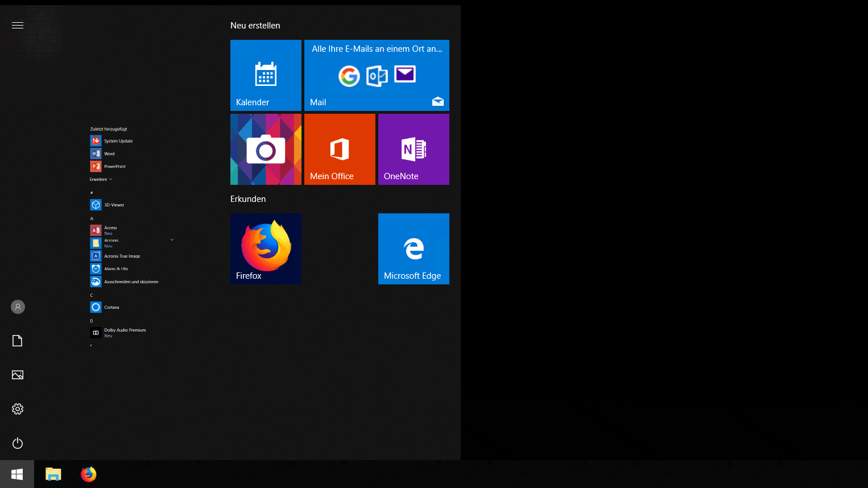Click the 'PowerPoint' text label
The width and height of the screenshot is (868, 488).
click(115, 167)
